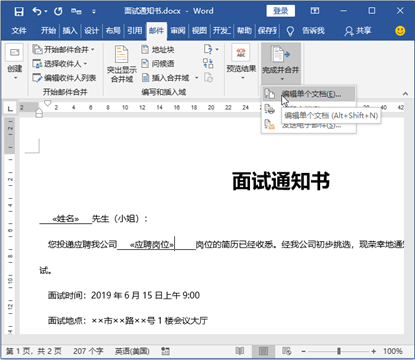The image size is (415, 360).
Task: Click the 207 个字 word count
Action: click(x=88, y=351)
